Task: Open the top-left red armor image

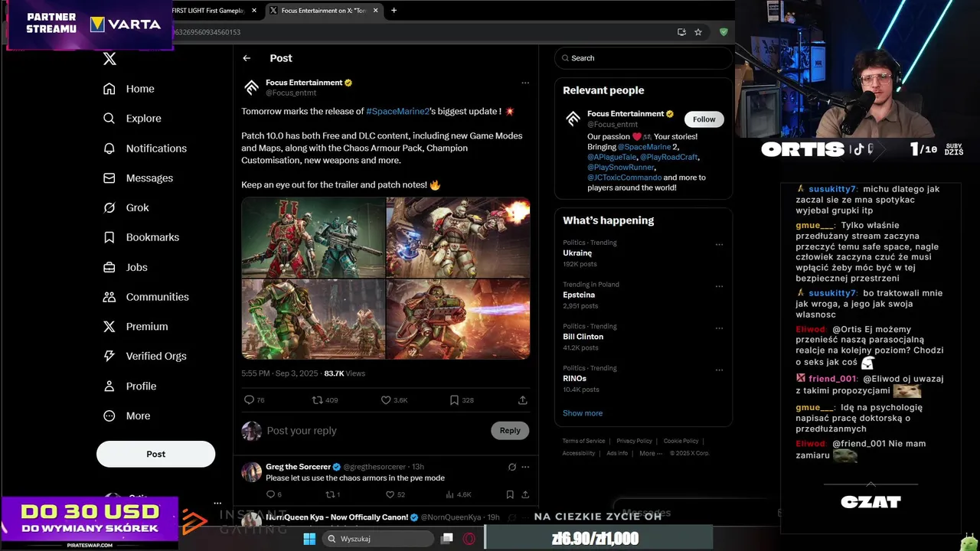Action: click(x=313, y=237)
